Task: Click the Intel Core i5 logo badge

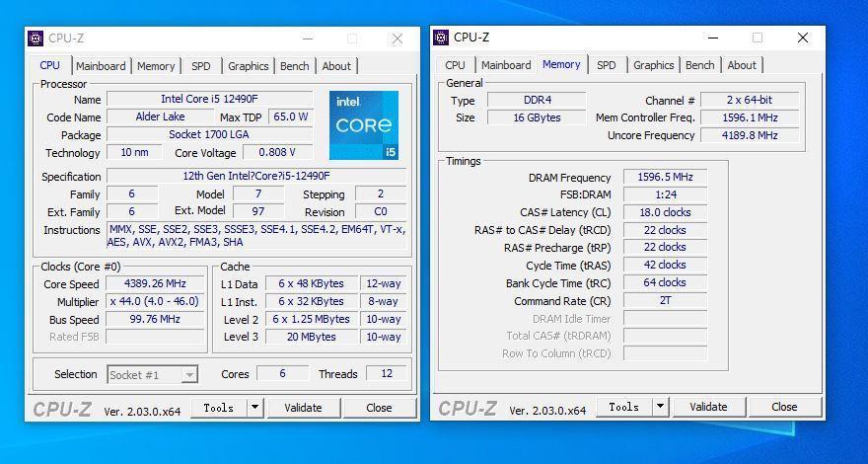Action: click(364, 125)
